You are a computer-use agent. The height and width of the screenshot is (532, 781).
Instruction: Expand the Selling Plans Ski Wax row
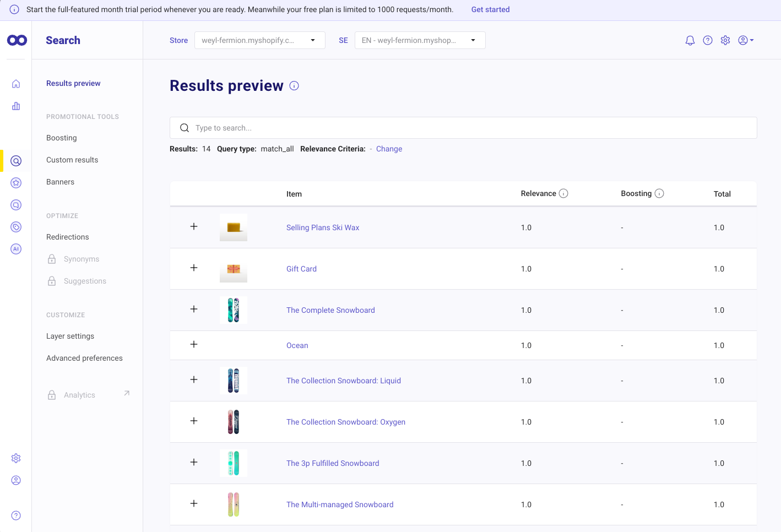pos(194,226)
